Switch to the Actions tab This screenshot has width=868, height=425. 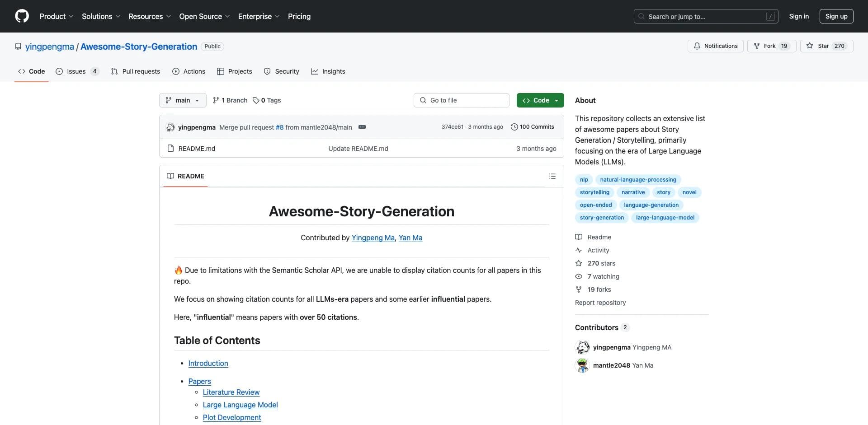(189, 71)
